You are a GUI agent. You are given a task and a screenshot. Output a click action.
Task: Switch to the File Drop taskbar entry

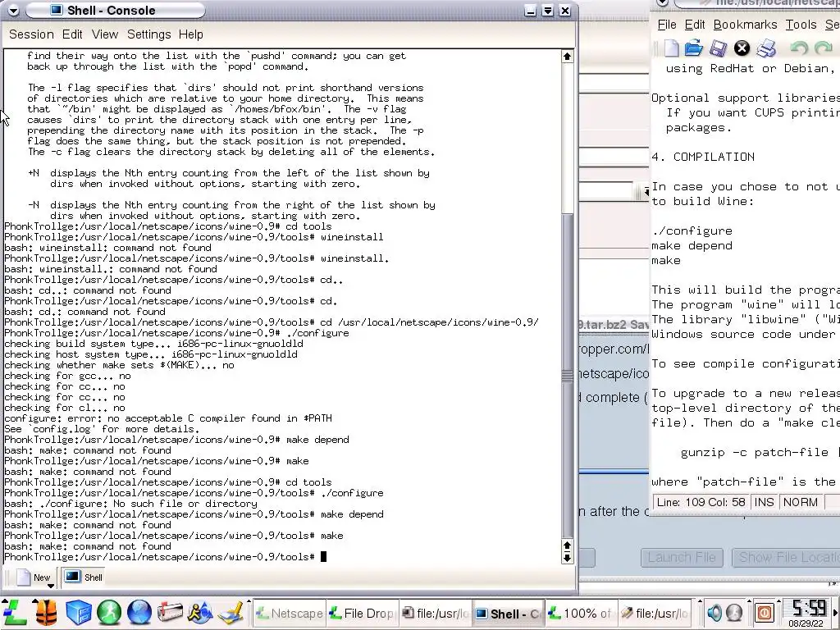pos(362,614)
